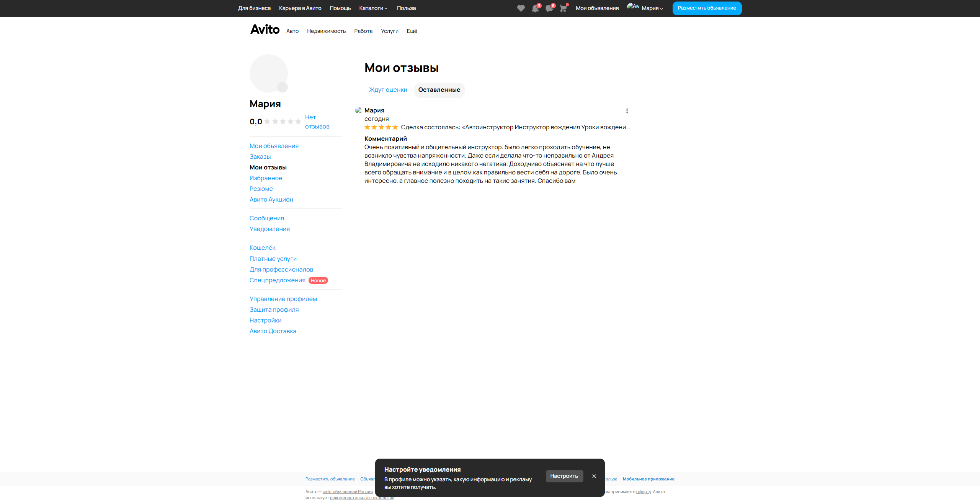The width and height of the screenshot is (980, 503).
Task: Click the large profile avatar circle
Action: [268, 73]
